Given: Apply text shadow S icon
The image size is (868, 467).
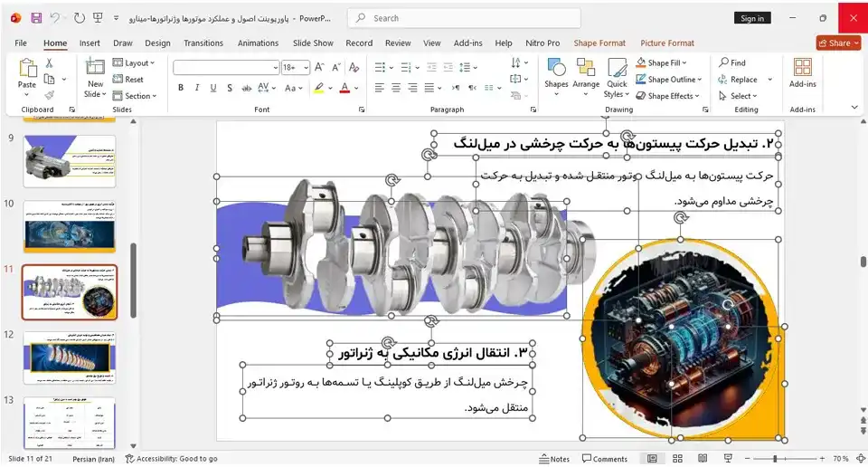Looking at the screenshot, I should [x=230, y=88].
